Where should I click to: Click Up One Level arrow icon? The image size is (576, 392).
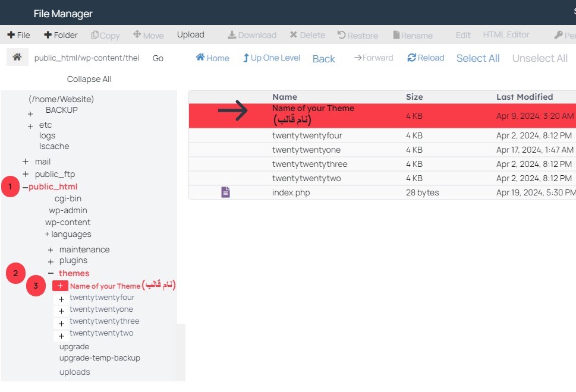(245, 58)
